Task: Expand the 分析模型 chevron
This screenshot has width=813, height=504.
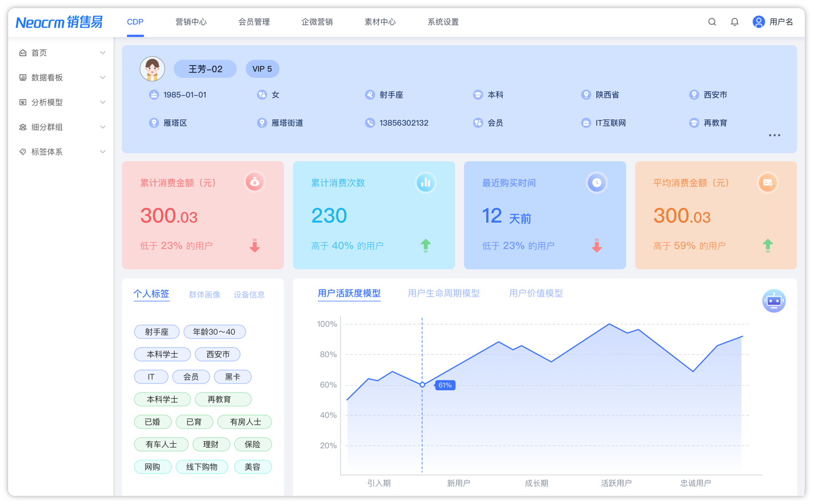Action: click(x=102, y=102)
